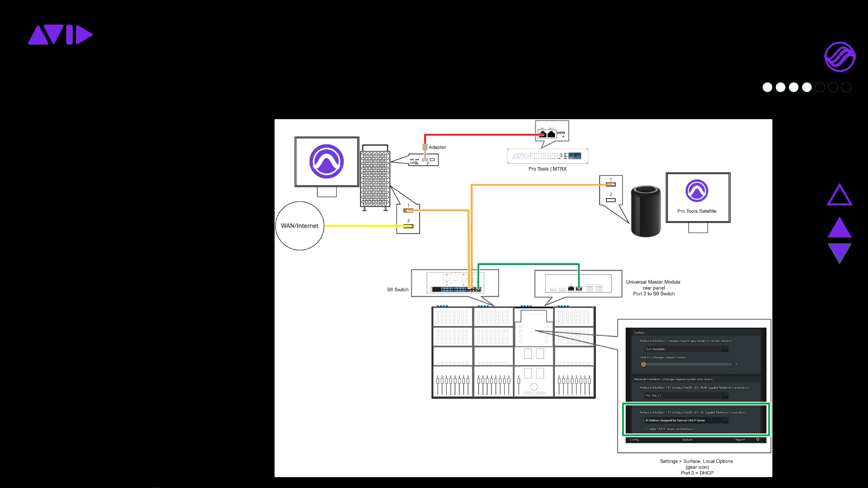
Task: Open the 192.168.2.1 IP setting dropdown
Action: (686, 395)
